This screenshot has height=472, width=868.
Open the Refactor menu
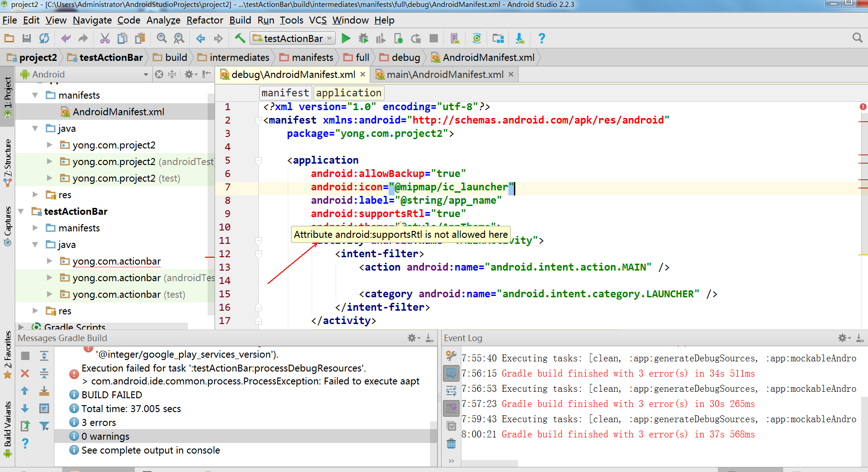[x=204, y=20]
